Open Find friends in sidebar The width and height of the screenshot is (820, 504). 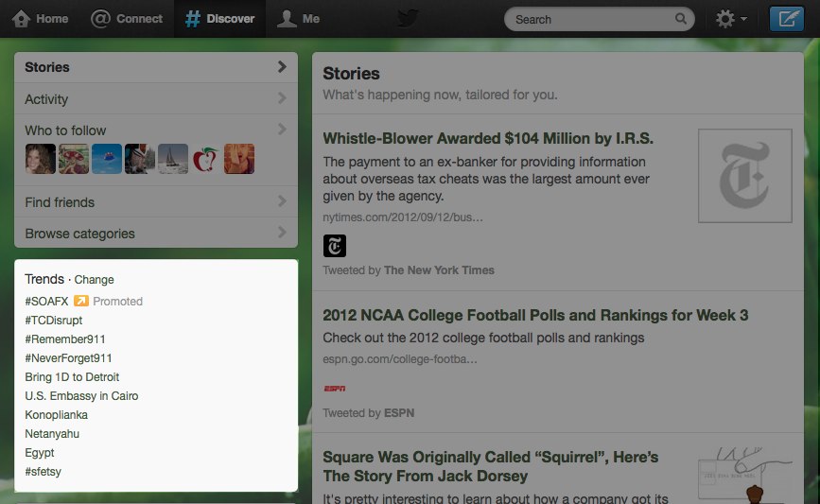(x=156, y=201)
